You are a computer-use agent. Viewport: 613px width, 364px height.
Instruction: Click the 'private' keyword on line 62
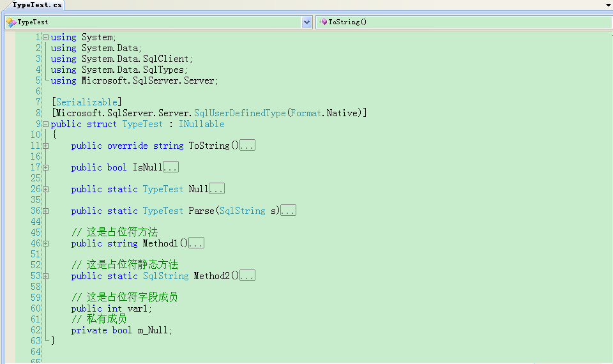click(89, 330)
